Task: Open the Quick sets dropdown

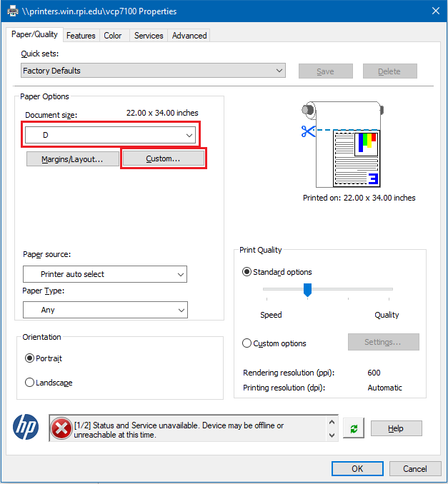Action: (153, 71)
